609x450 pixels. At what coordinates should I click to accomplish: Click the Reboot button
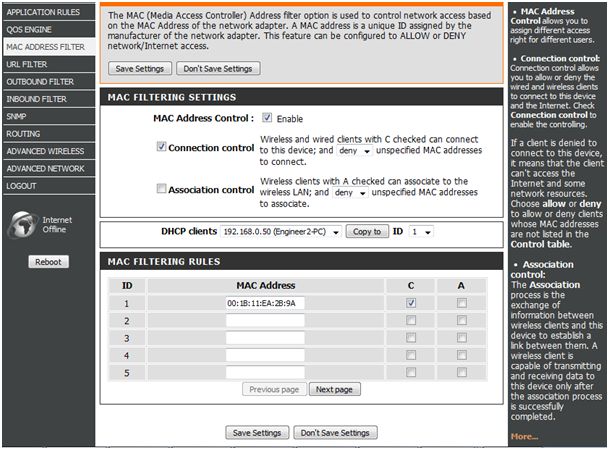49,262
